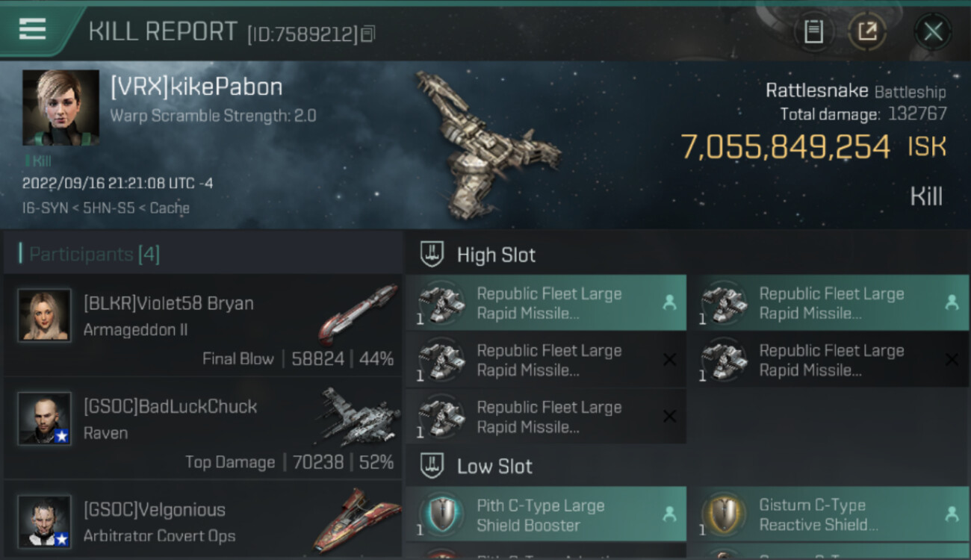Viewport: 971px width, 560px height.
Task: Select the Velgonious Arbitrator Covert Ops row
Action: (203, 520)
